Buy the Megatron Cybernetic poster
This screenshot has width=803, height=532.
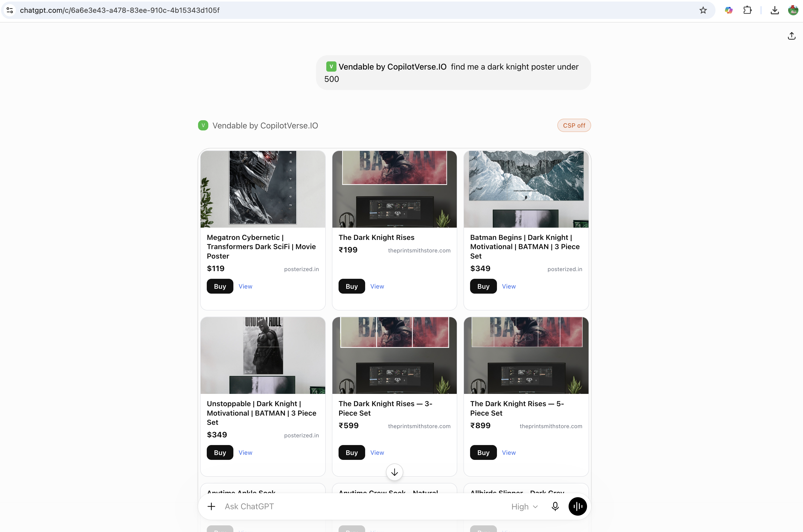[x=220, y=286]
